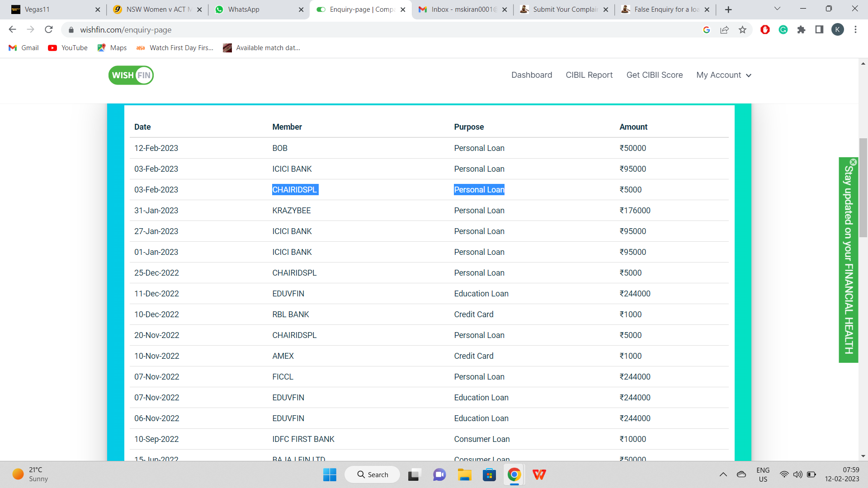
Task: Share this page using the share icon
Action: tap(724, 30)
